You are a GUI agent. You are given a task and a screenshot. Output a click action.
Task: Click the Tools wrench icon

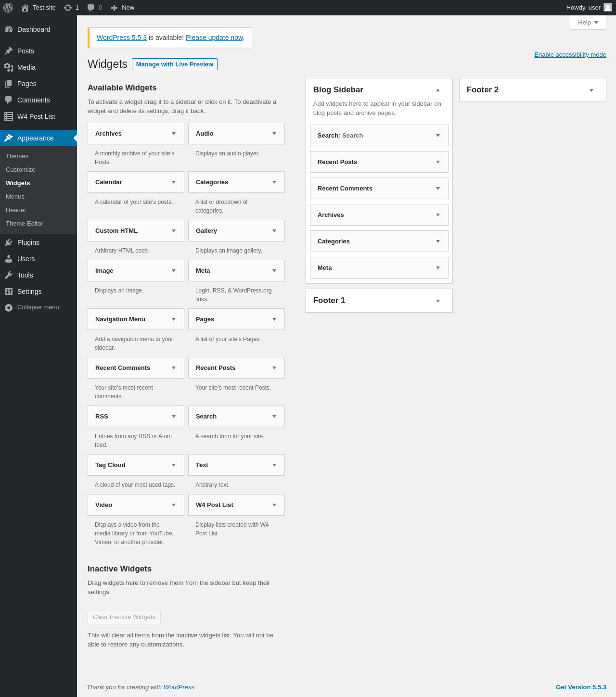pos(9,275)
